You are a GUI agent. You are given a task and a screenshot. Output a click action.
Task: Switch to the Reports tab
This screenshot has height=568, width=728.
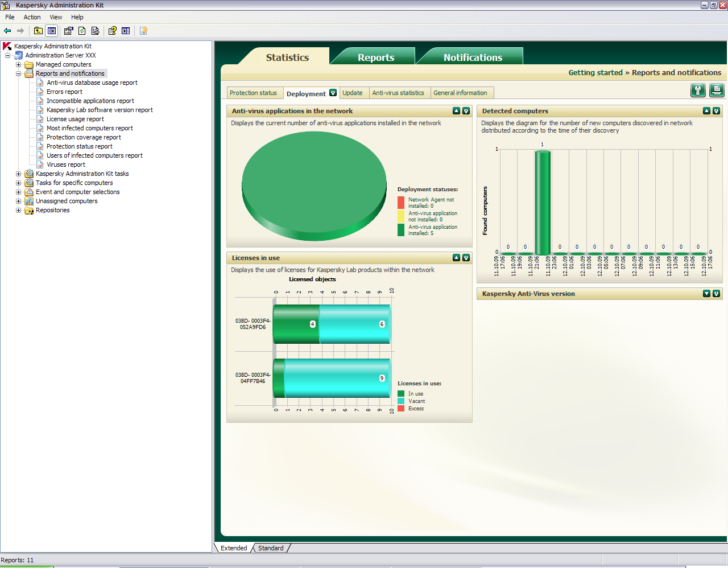(x=376, y=57)
